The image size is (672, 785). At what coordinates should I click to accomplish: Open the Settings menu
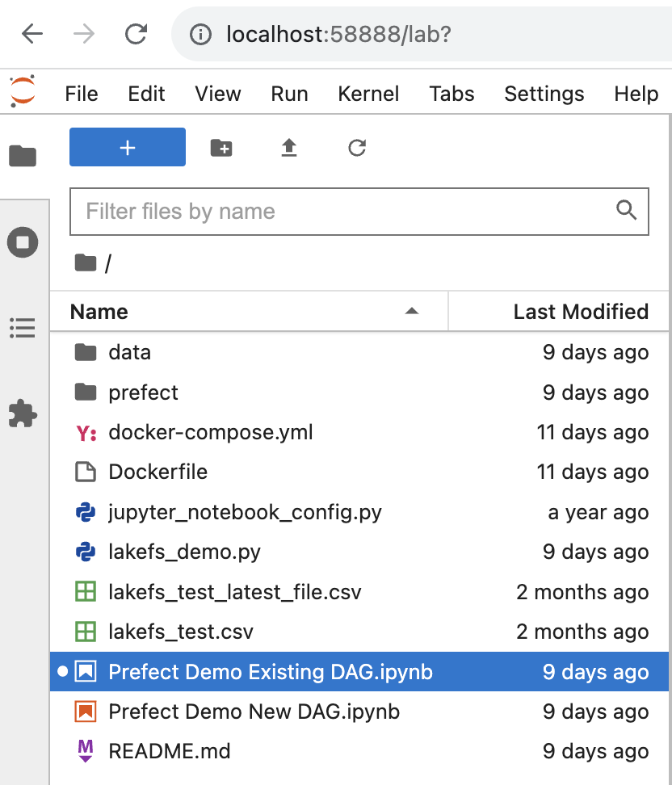pos(544,94)
